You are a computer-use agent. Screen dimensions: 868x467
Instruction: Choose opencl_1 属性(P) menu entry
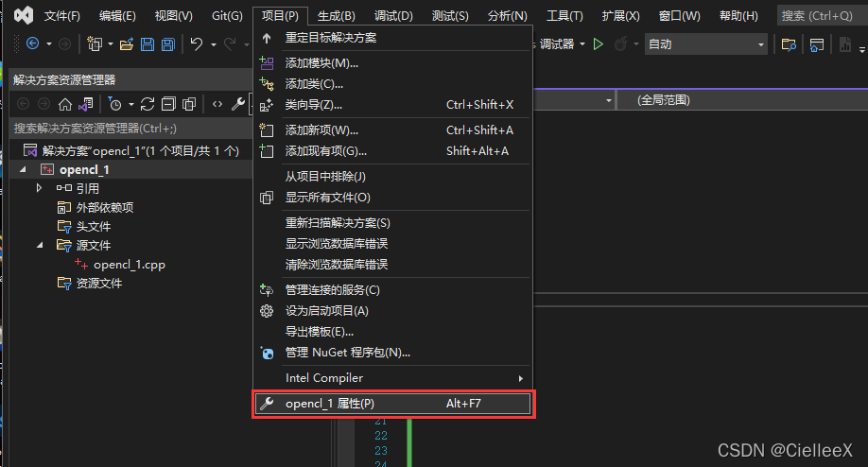393,404
